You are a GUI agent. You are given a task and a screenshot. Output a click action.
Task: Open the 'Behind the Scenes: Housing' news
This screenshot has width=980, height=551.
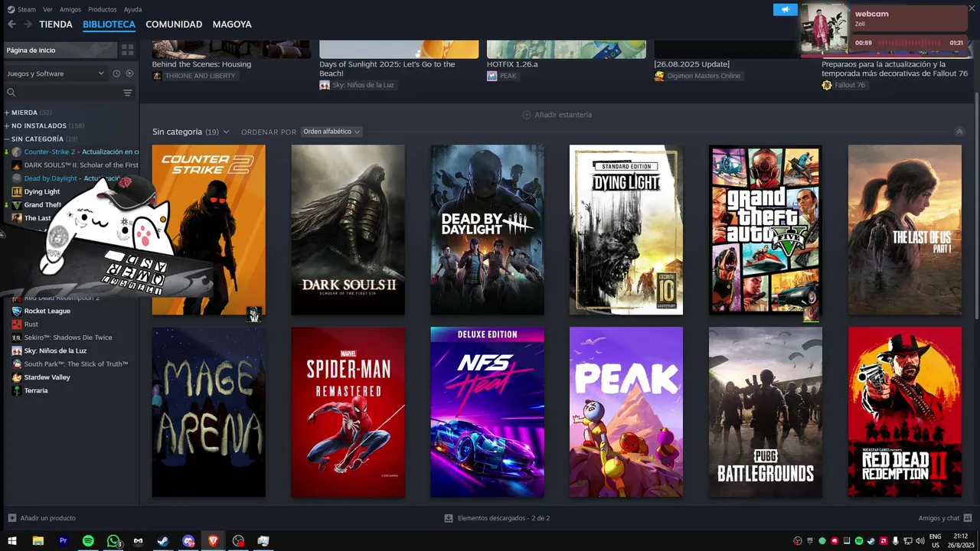pyautogui.click(x=201, y=64)
